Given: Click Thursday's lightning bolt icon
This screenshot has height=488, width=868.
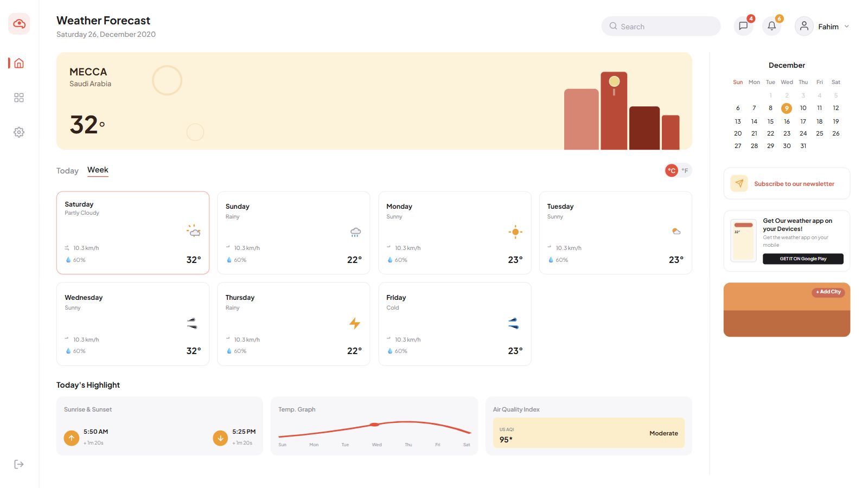Looking at the screenshot, I should point(355,324).
